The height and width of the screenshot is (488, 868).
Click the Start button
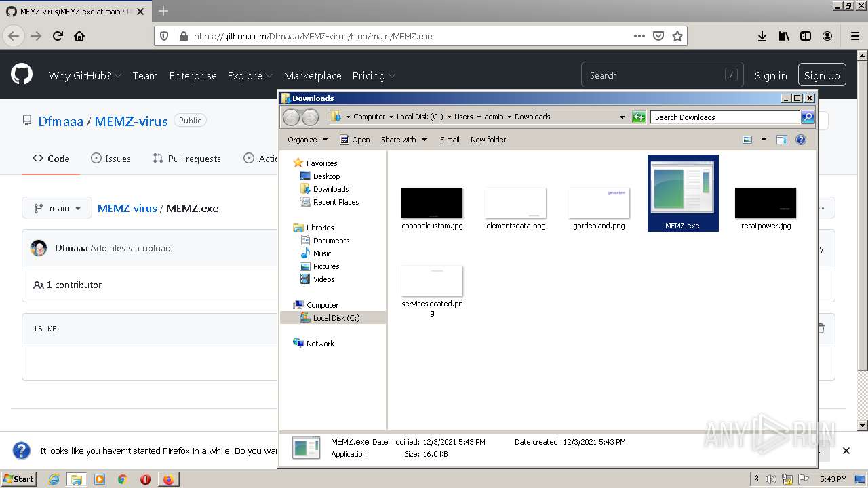pos(19,479)
